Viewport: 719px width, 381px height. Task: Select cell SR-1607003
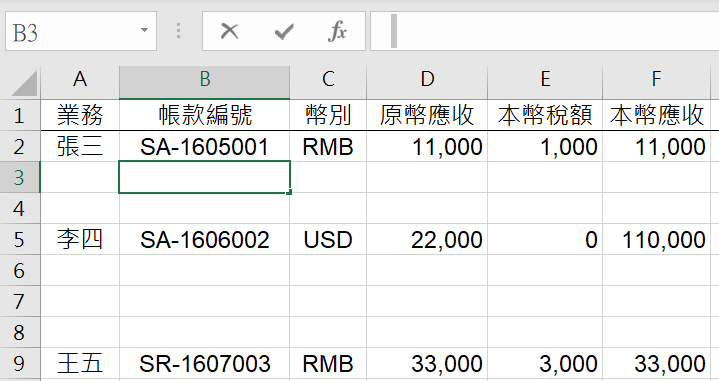205,364
